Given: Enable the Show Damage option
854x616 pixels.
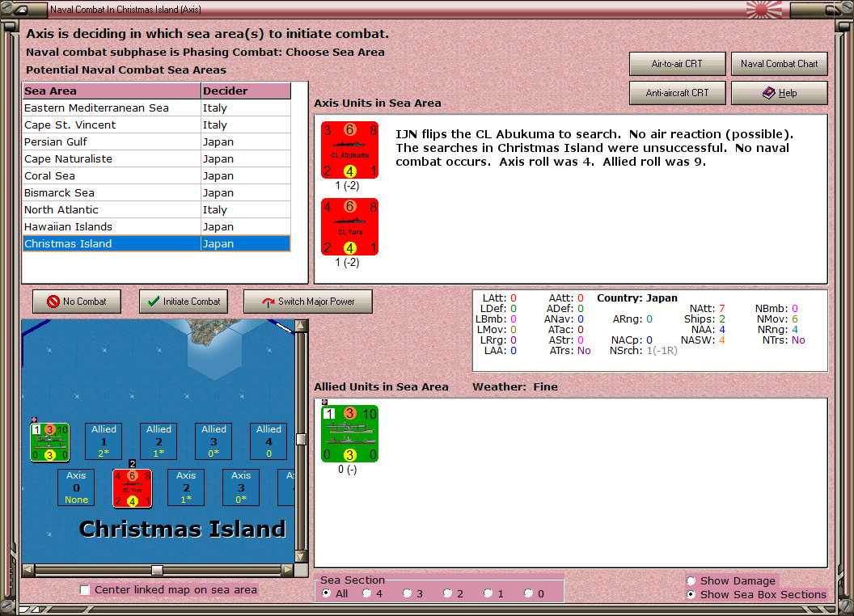Looking at the screenshot, I should click(691, 580).
